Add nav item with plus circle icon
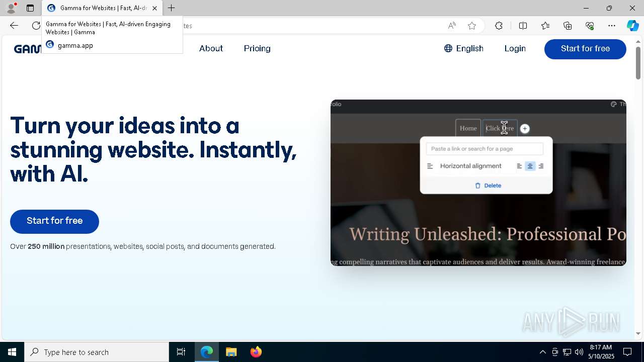Image resolution: width=644 pixels, height=362 pixels. pyautogui.click(x=525, y=129)
